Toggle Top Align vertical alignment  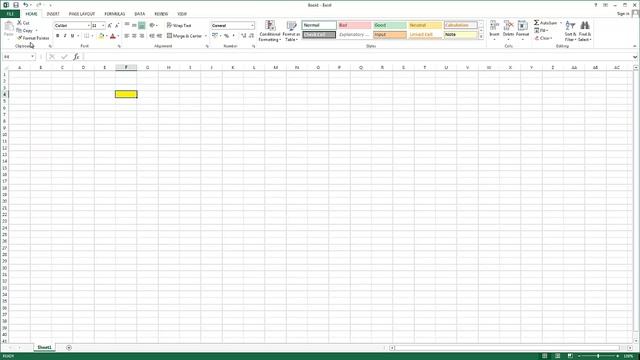(127, 25)
